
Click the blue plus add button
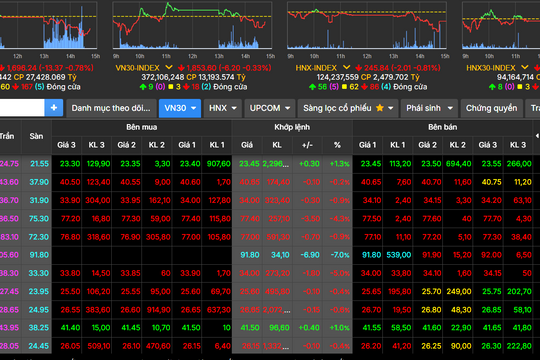(x=54, y=108)
